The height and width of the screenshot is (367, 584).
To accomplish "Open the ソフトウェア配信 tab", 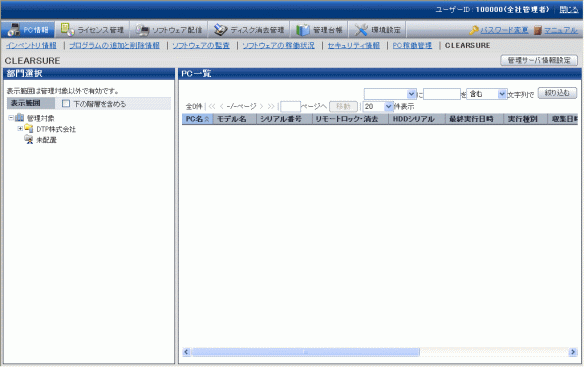I will click(168, 30).
